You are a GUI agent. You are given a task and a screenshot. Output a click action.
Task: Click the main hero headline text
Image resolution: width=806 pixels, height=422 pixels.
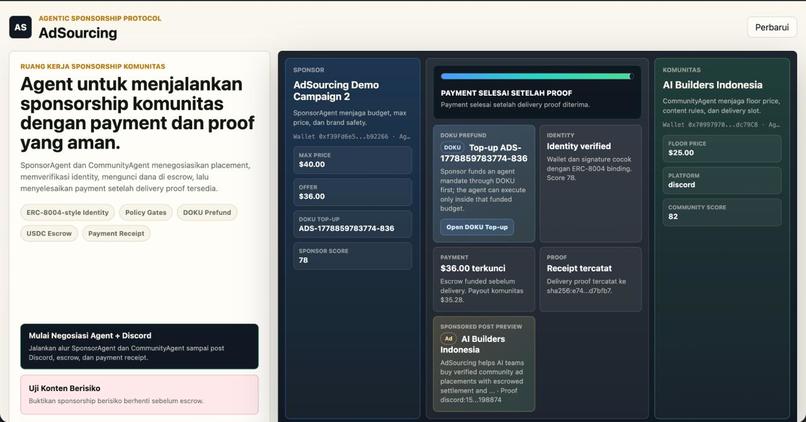[138, 113]
